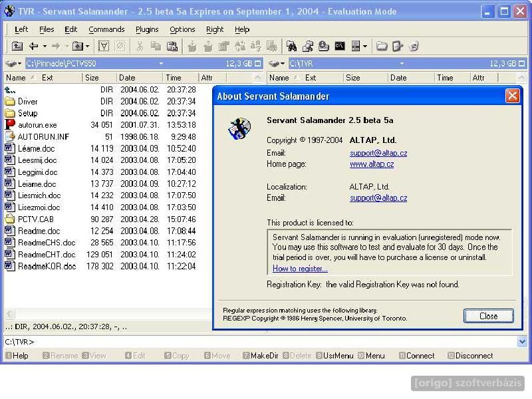The height and width of the screenshot is (399, 532).
Task: Click the F11 Connect button
Action: click(x=417, y=356)
